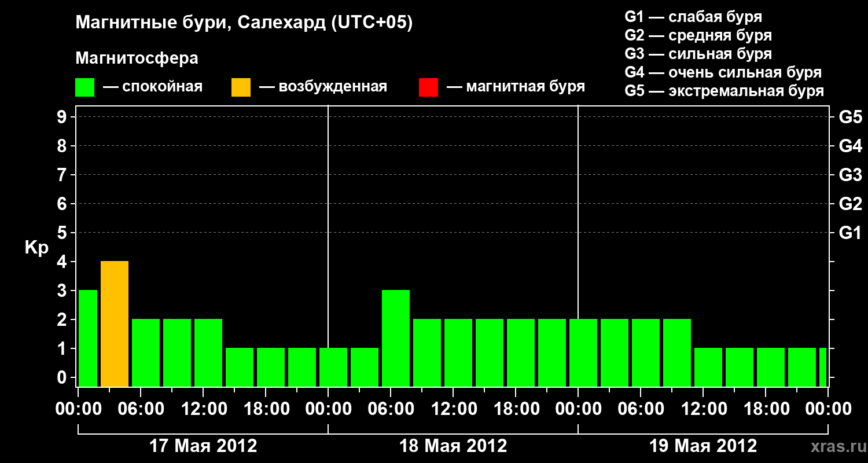Click the green 'спокойная' legend swatch
The width and height of the screenshot is (868, 463).
pos(85,87)
